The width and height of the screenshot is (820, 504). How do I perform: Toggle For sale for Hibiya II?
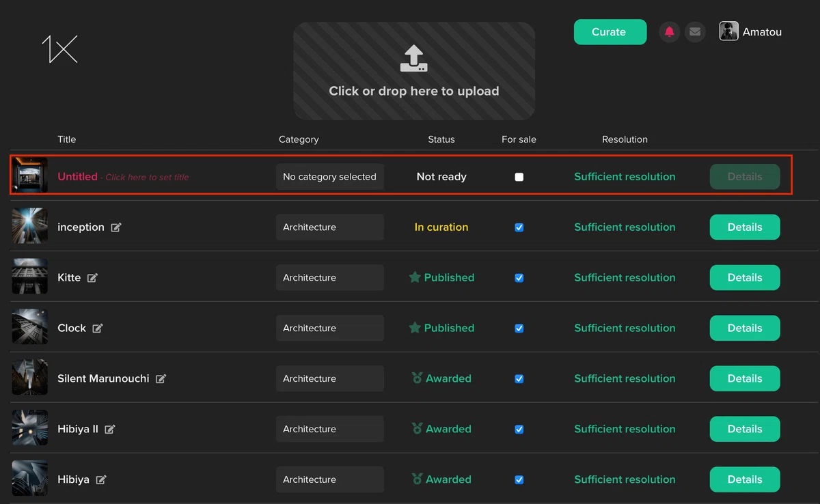click(519, 430)
